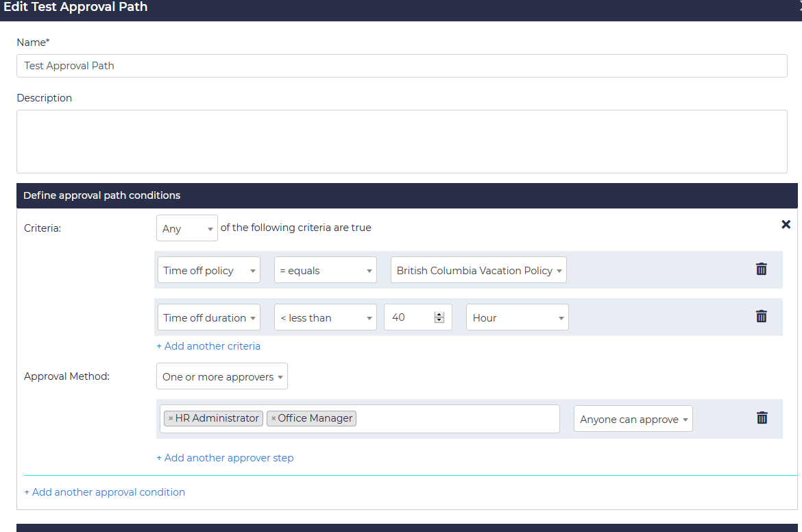Delete the Time off policy criteria row
The image size is (802, 532).
click(x=761, y=269)
